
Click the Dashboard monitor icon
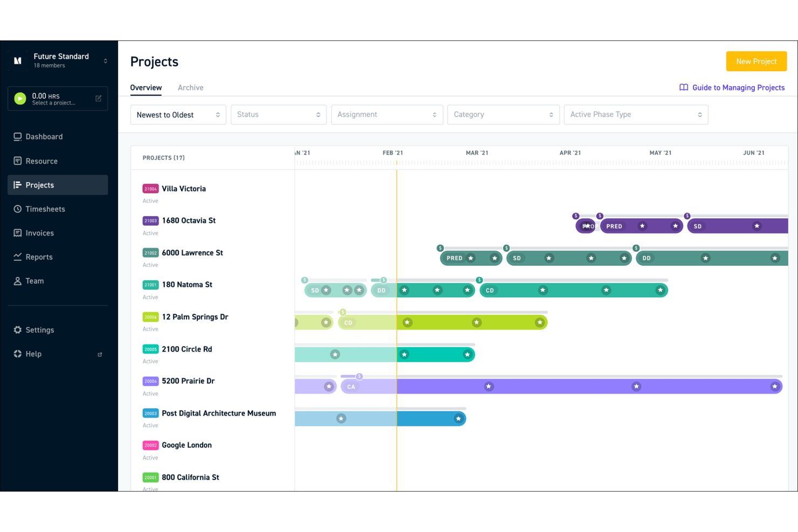pyautogui.click(x=18, y=137)
